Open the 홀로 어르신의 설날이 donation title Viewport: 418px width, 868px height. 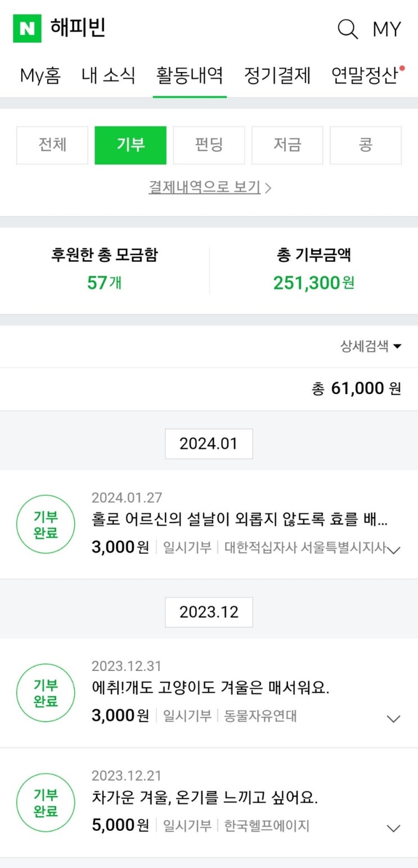(239, 520)
